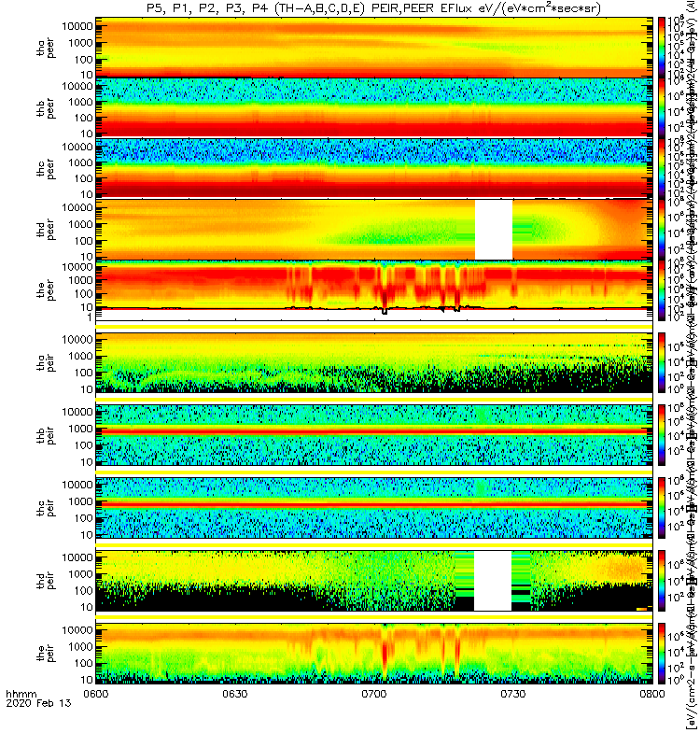Click inside the tha peer spectrogram
Screen dimensions: 700x747
[x=374, y=48]
